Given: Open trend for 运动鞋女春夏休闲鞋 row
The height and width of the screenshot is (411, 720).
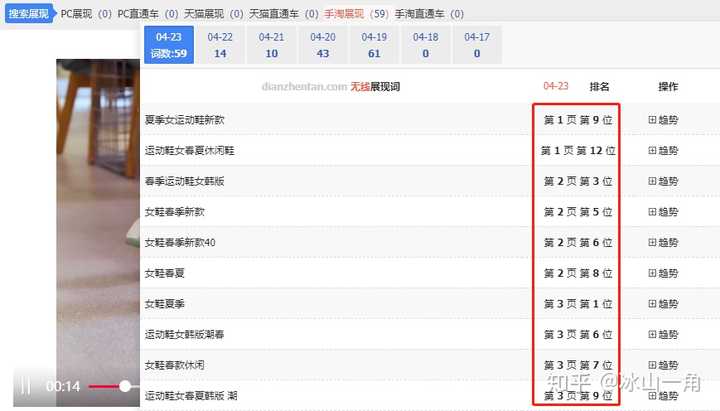Looking at the screenshot, I should click(x=663, y=151).
